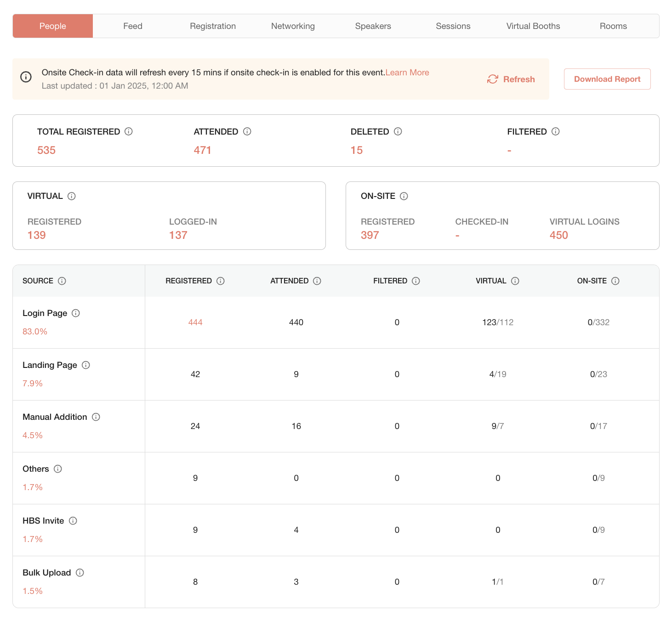Click the 83.0% Login Page percentage
This screenshot has height=621, width=672.
pyautogui.click(x=35, y=332)
